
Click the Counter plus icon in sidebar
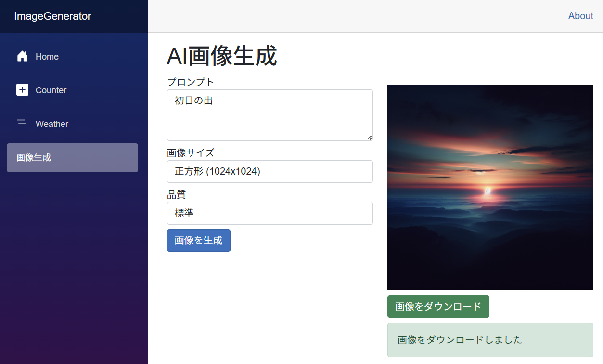coord(22,90)
